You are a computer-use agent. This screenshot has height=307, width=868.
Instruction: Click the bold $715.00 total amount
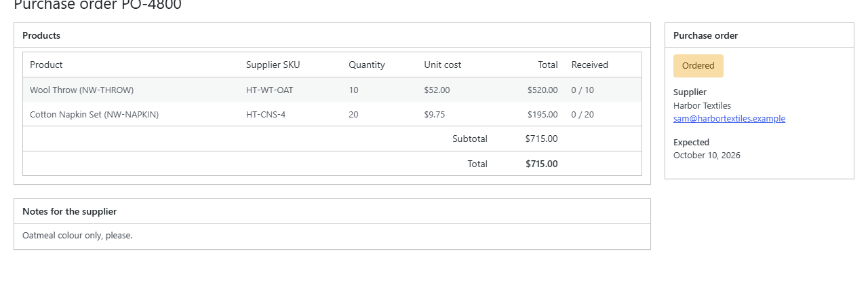click(x=542, y=164)
